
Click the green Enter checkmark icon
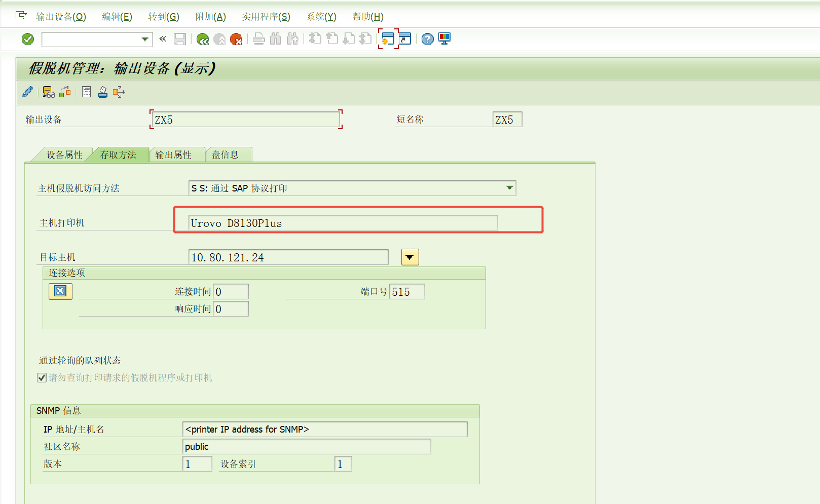point(28,39)
